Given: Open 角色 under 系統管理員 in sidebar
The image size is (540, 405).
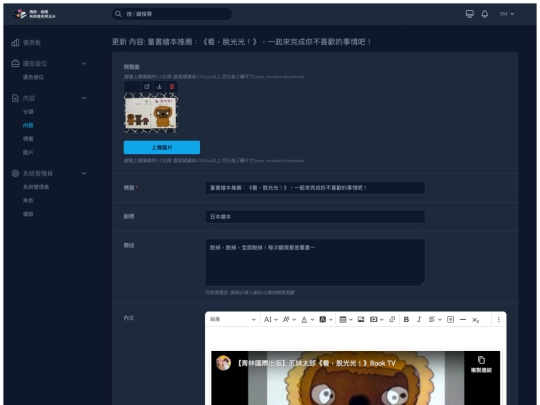Looking at the screenshot, I should (x=28, y=200).
